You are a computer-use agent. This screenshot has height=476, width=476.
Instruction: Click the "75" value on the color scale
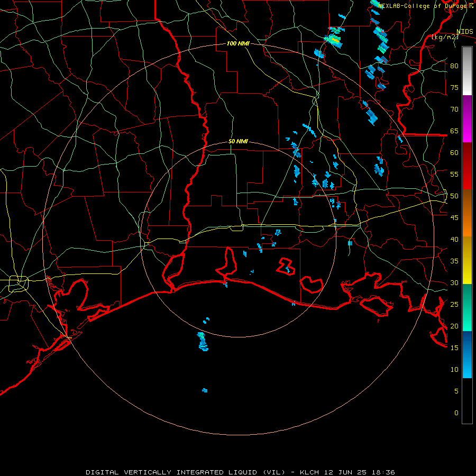454,87
